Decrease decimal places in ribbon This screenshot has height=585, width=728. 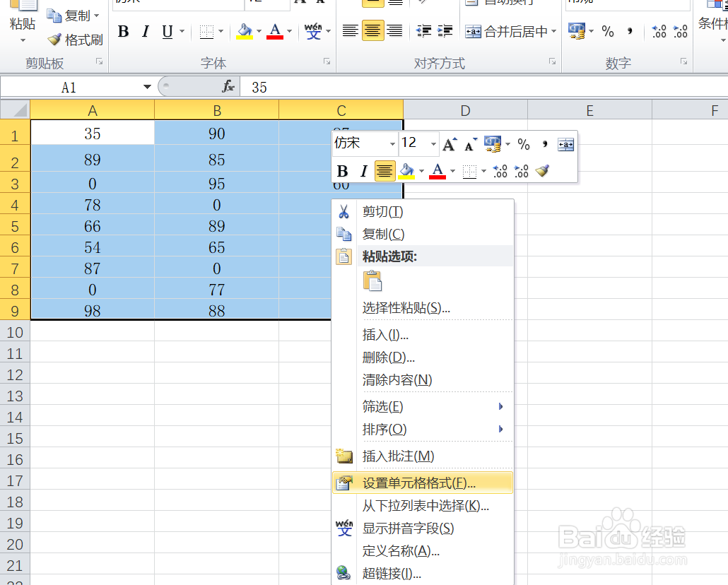(681, 32)
